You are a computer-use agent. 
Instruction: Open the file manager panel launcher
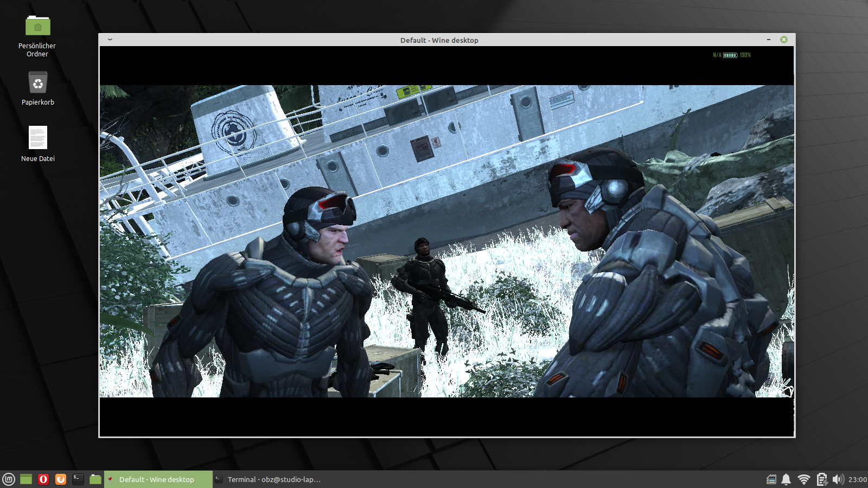pos(95,479)
